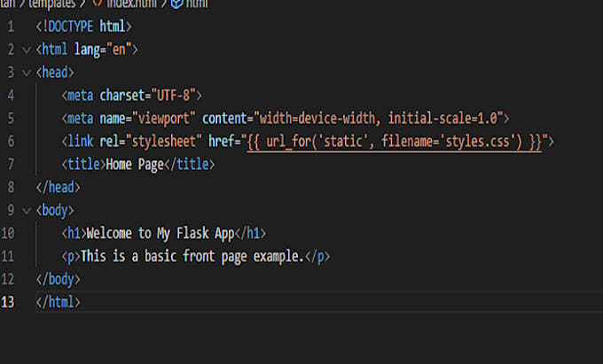
Task: Click line number 7 in the gutter
Action: click(x=11, y=165)
